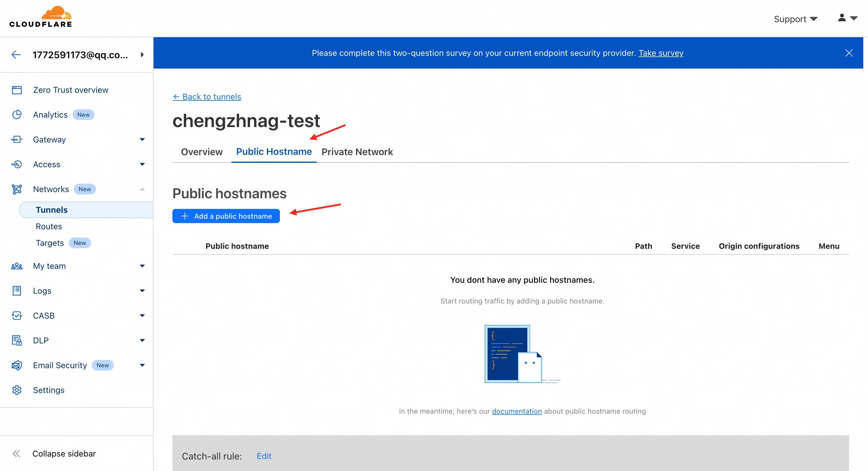The image size is (868, 471).
Task: Select Routes in the sidebar
Action: coord(49,227)
